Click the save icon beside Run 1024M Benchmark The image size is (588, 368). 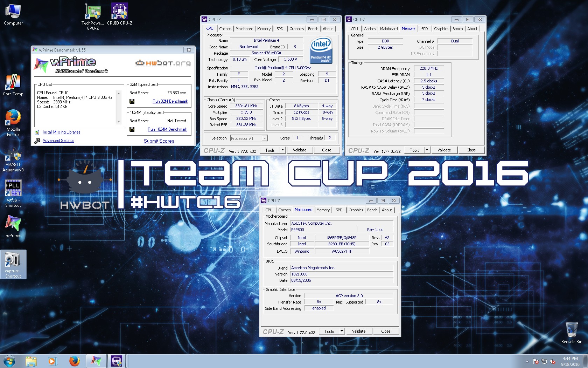tap(132, 129)
